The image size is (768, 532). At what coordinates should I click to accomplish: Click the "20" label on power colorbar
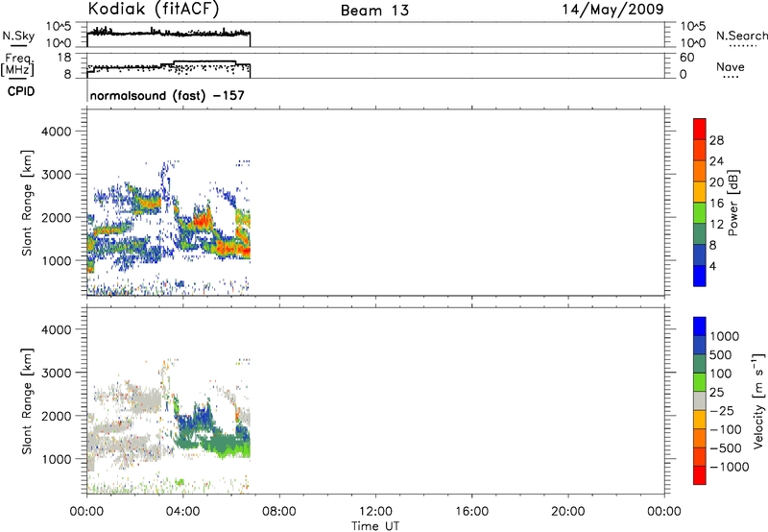[x=716, y=182]
